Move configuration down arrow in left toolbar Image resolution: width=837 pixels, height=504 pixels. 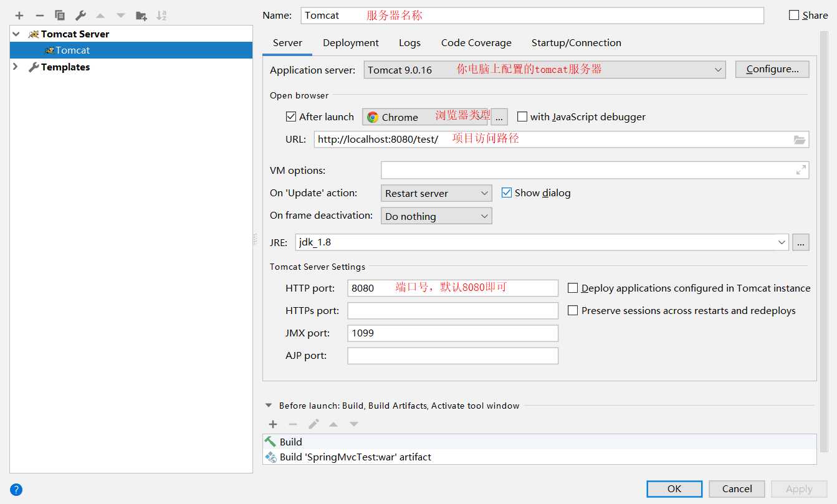[x=121, y=16]
